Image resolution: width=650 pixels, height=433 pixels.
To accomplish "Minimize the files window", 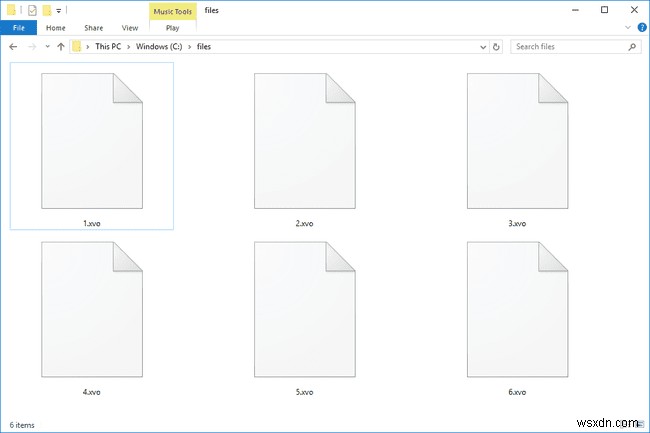I will pos(575,10).
